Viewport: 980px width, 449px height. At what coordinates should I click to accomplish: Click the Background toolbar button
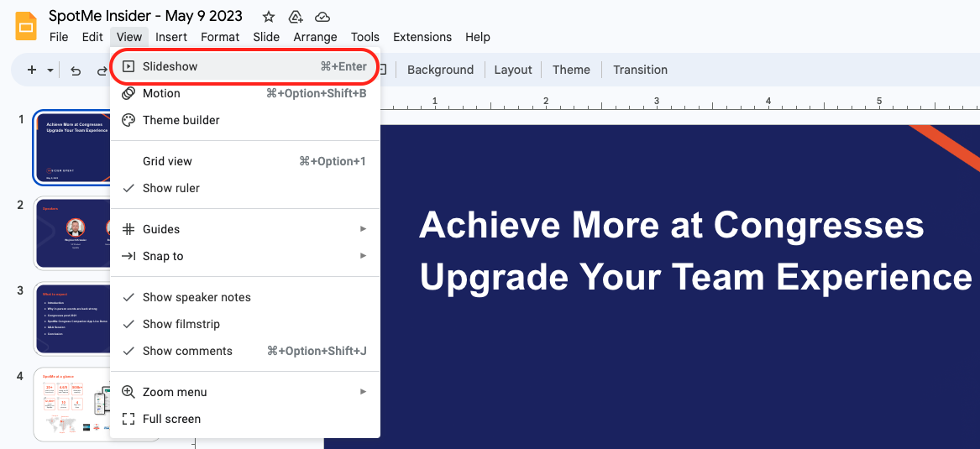point(440,70)
